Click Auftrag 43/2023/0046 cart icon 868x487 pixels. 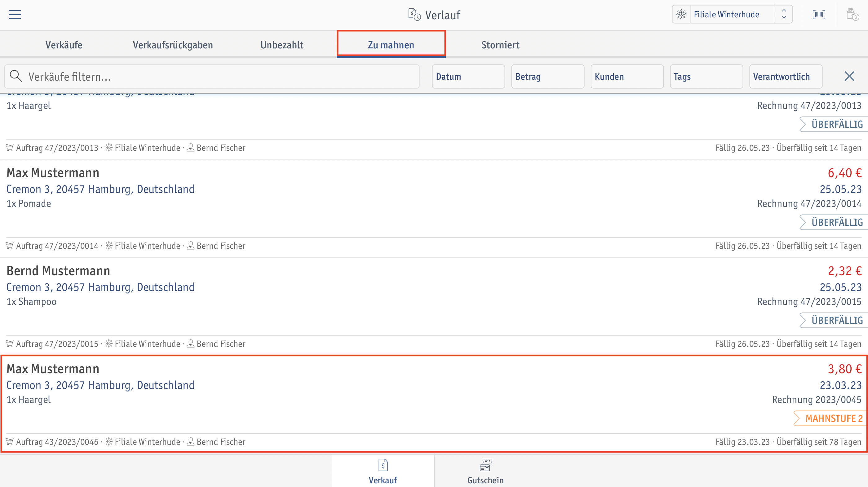coord(10,441)
